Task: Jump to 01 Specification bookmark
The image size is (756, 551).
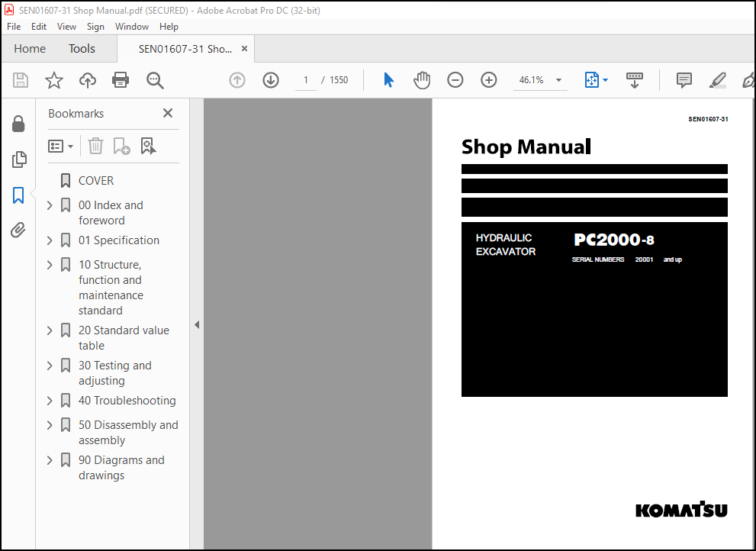Action: click(x=118, y=240)
